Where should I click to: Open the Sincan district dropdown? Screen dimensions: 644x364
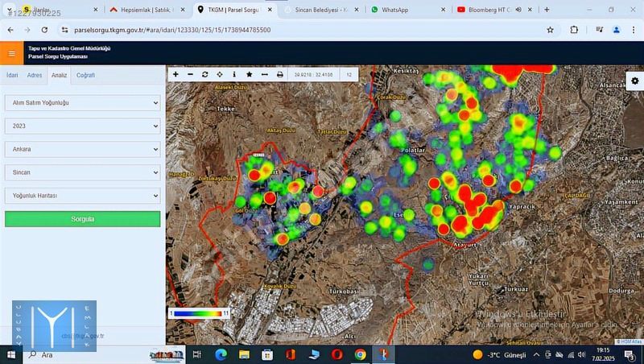tap(82, 172)
